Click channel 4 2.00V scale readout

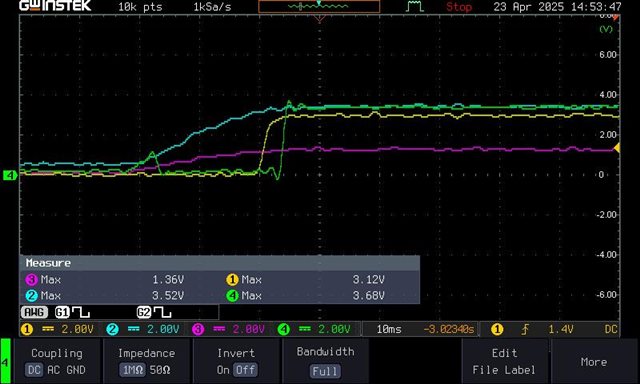tap(334, 329)
